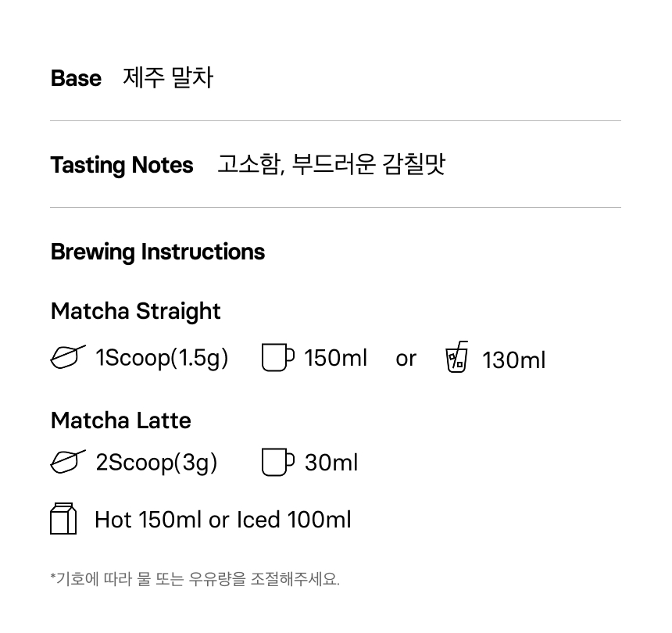Click the Base label
The width and height of the screenshot is (672, 633).
tap(76, 78)
